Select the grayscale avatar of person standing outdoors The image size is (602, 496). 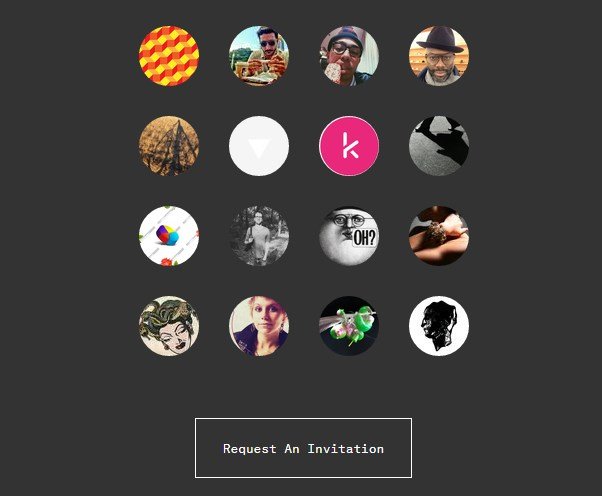[x=259, y=236]
